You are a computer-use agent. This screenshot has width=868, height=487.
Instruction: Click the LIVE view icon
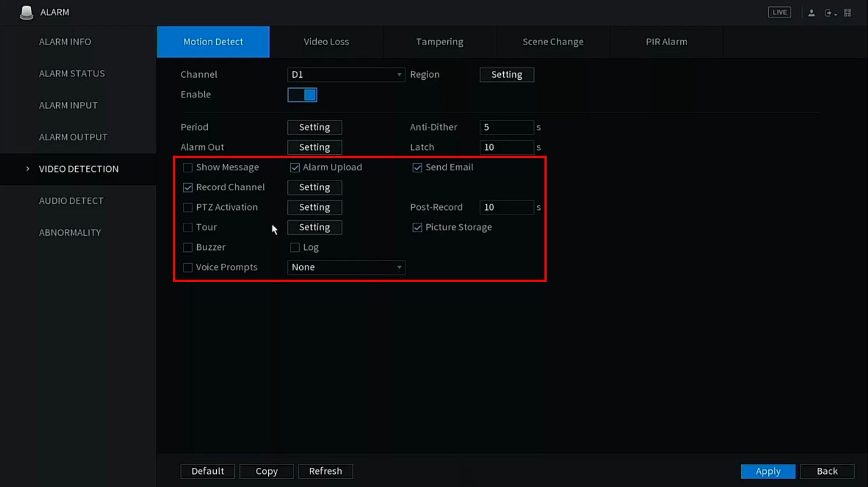click(779, 12)
